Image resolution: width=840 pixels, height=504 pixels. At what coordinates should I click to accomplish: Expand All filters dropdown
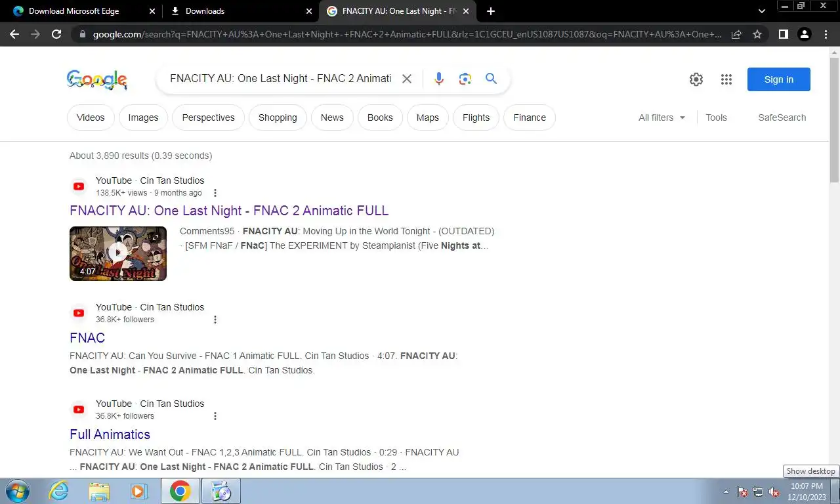[661, 117]
